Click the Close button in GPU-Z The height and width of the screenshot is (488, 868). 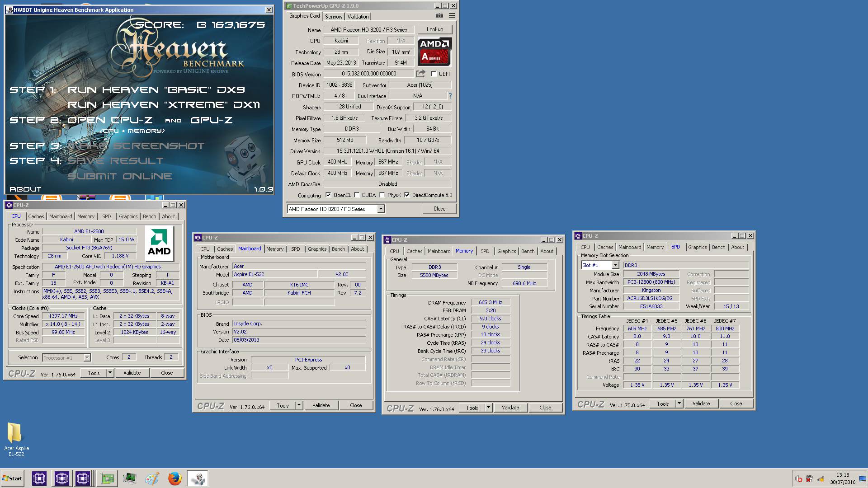point(439,209)
